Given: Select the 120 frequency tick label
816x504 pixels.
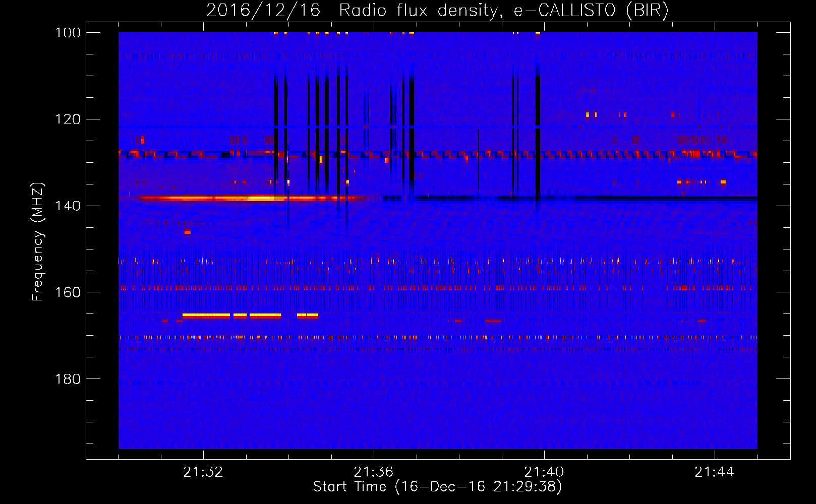Looking at the screenshot, I should [68, 119].
